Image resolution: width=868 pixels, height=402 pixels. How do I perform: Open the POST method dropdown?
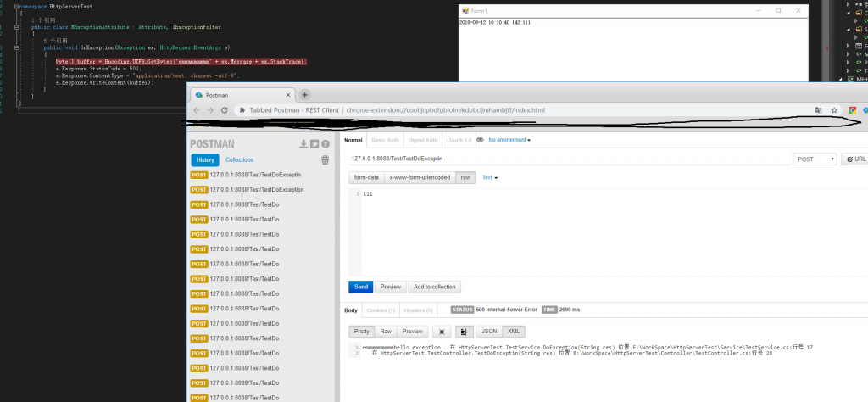pyautogui.click(x=815, y=159)
